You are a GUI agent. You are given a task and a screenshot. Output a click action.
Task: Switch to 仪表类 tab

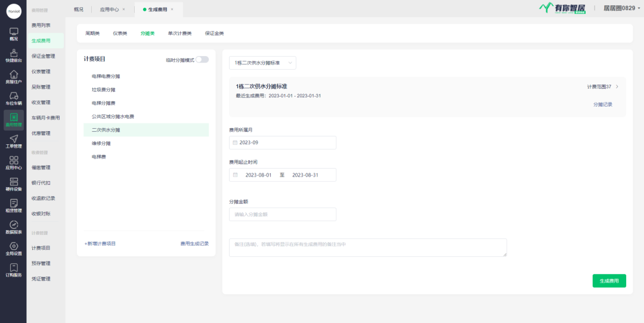[120, 33]
